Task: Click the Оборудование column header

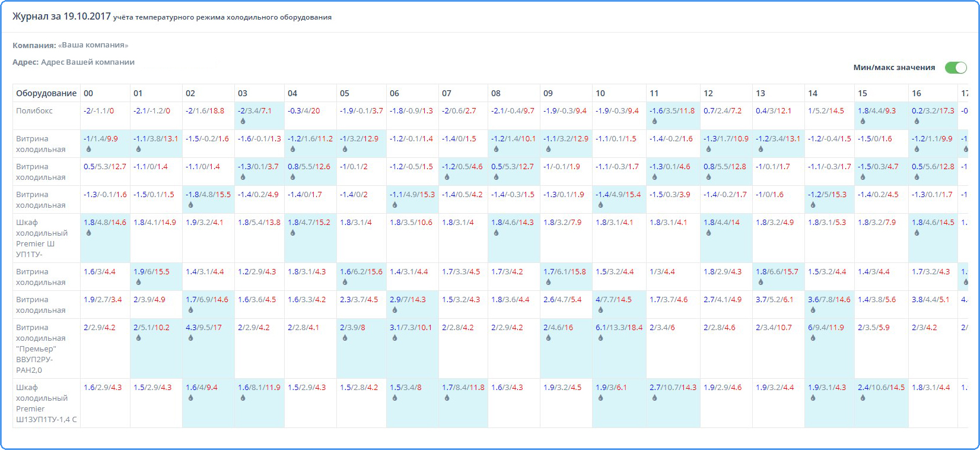Action: [46, 93]
